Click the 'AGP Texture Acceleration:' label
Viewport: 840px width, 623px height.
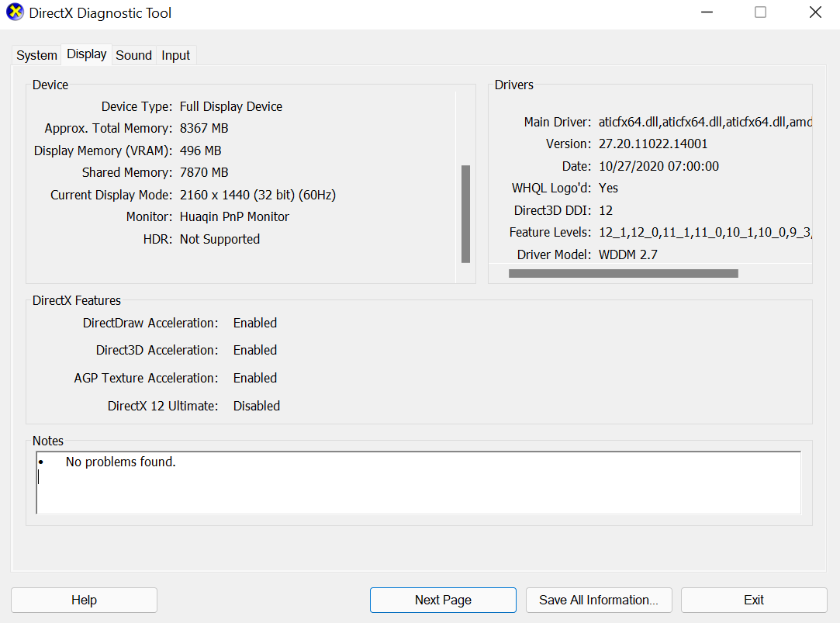147,378
